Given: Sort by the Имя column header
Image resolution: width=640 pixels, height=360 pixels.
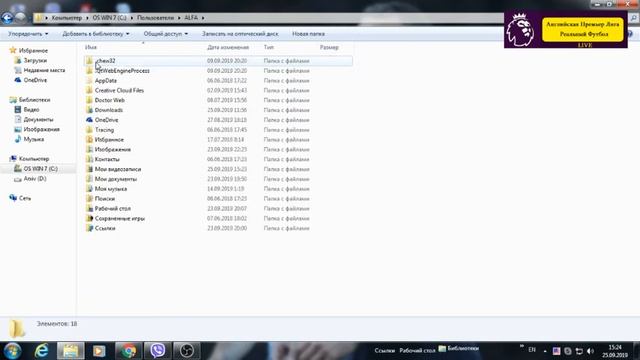Looking at the screenshot, I should tap(91, 47).
